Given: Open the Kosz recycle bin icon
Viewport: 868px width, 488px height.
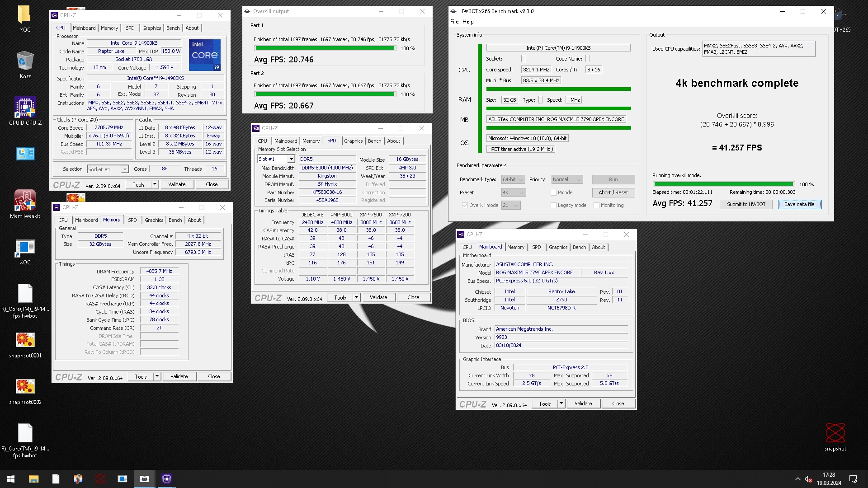Looking at the screenshot, I should (x=25, y=61).
